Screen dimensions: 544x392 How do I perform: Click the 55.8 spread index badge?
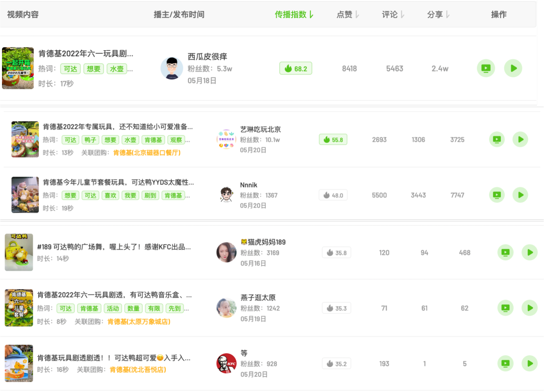coord(333,140)
